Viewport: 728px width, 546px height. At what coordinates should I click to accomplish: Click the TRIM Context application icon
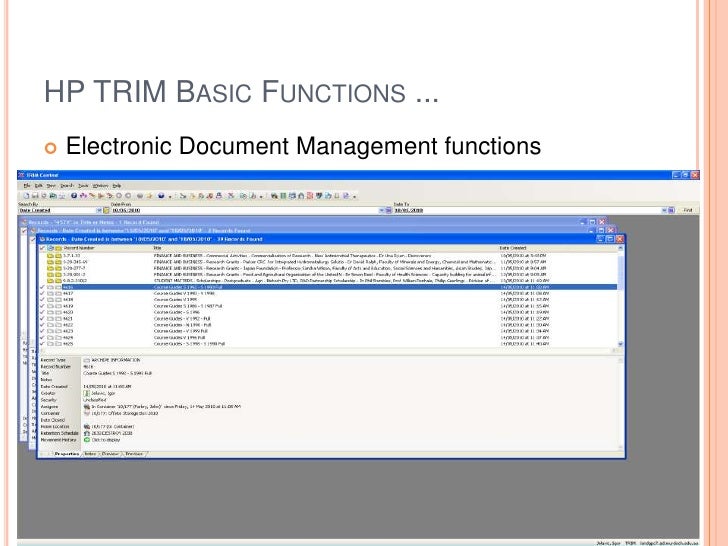[x=21, y=175]
